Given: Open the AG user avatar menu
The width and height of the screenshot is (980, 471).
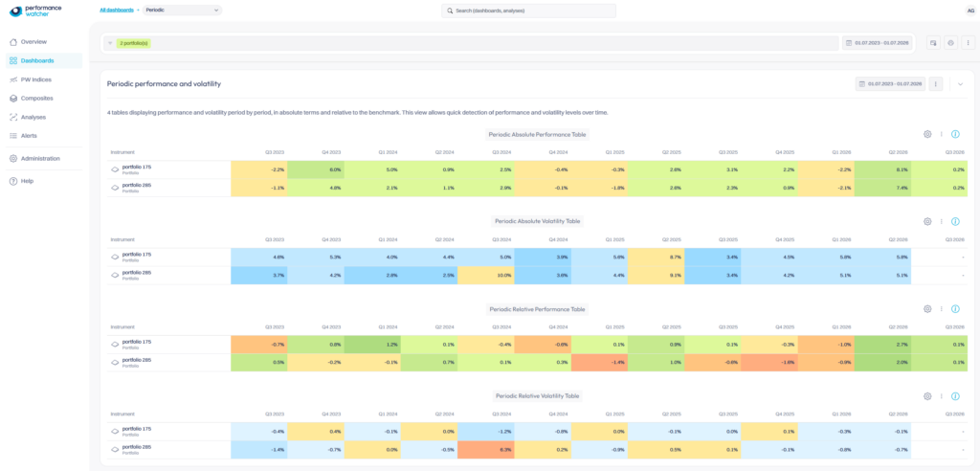Looking at the screenshot, I should click(970, 10).
